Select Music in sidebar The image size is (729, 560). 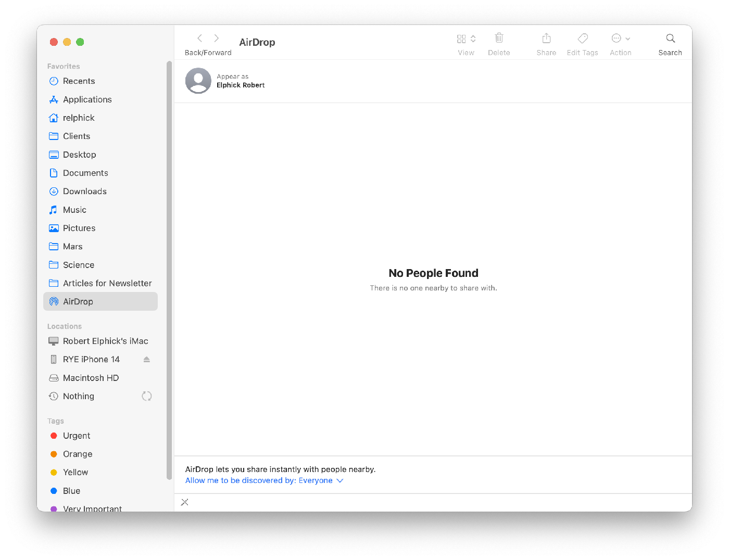(x=100, y=210)
